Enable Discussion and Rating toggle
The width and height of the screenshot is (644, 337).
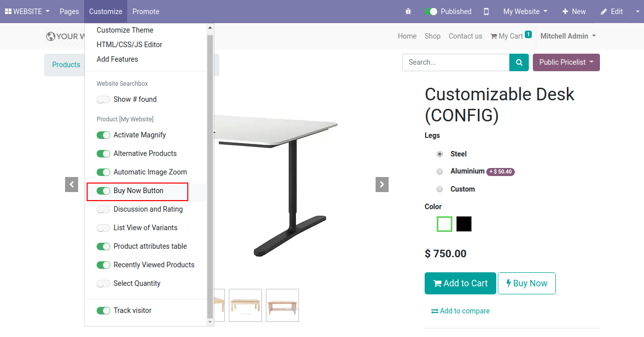tap(103, 209)
